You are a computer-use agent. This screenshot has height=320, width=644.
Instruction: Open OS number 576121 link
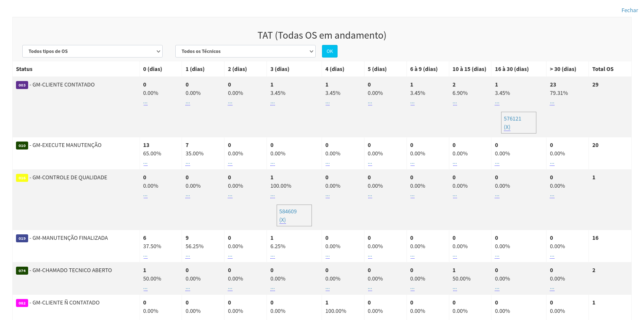pyautogui.click(x=512, y=119)
